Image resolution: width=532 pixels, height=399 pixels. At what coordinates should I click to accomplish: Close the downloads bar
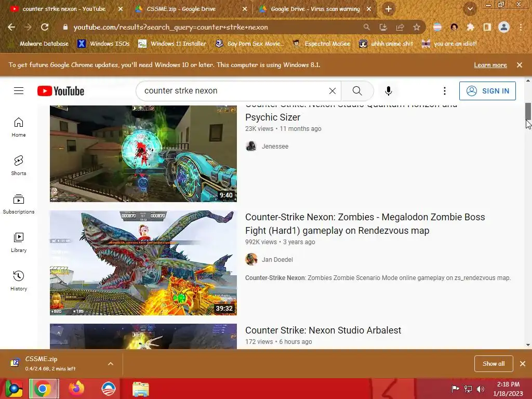[523, 364]
